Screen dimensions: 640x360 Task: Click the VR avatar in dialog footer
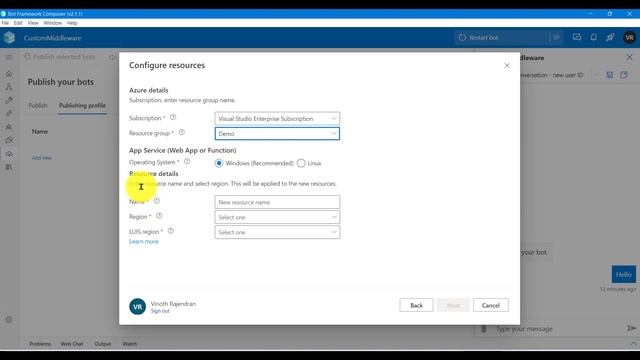click(138, 307)
